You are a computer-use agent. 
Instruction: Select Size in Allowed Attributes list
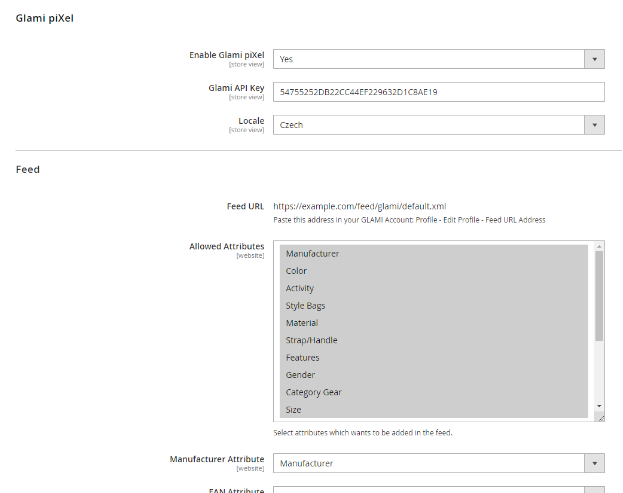(433, 410)
